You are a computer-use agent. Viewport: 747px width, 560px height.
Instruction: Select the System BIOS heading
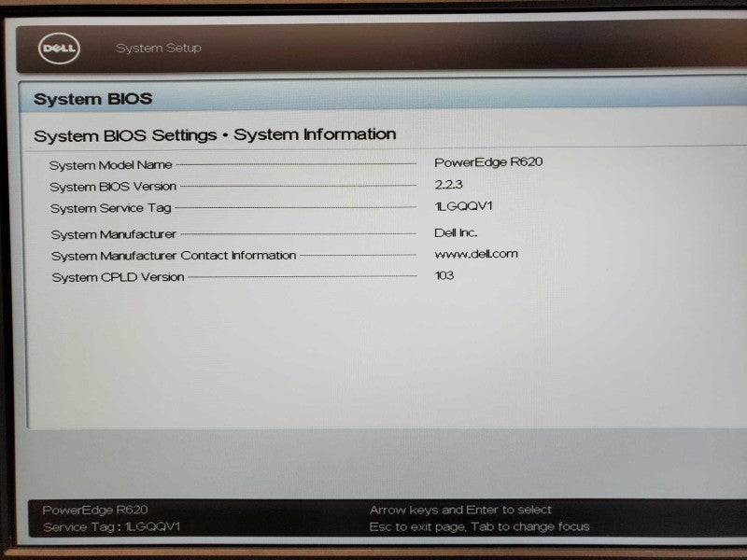92,99
